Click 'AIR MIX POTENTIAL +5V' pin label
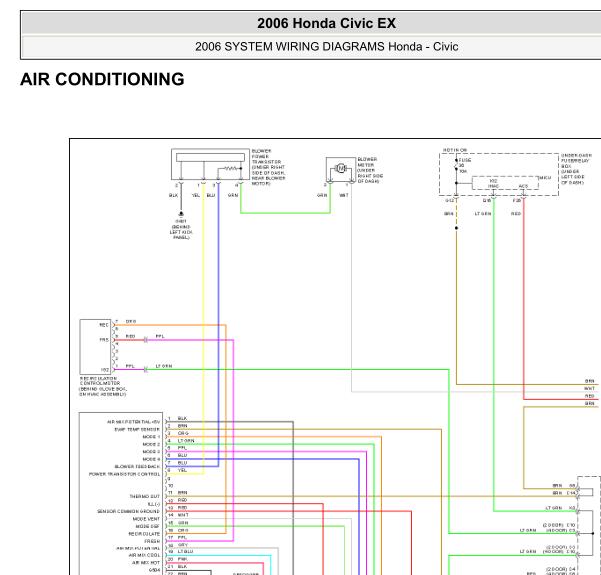Screen dimensions: 601x575 [133, 422]
